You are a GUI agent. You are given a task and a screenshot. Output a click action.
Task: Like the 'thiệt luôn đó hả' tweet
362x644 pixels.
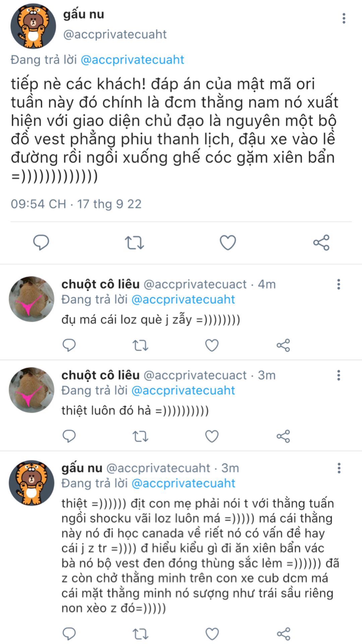tap(212, 436)
